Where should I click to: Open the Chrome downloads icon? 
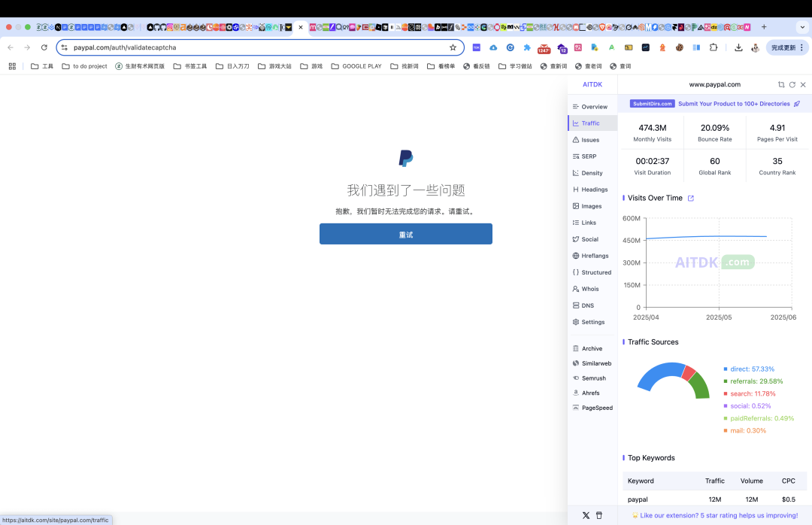(738, 47)
